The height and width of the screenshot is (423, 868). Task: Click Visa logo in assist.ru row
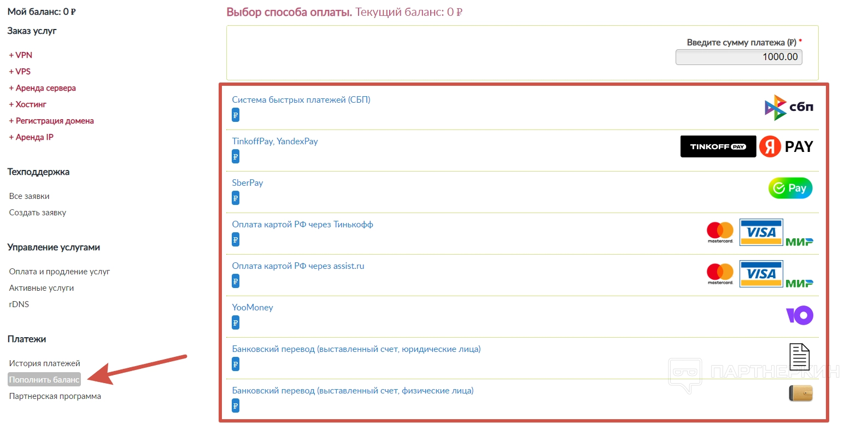761,274
